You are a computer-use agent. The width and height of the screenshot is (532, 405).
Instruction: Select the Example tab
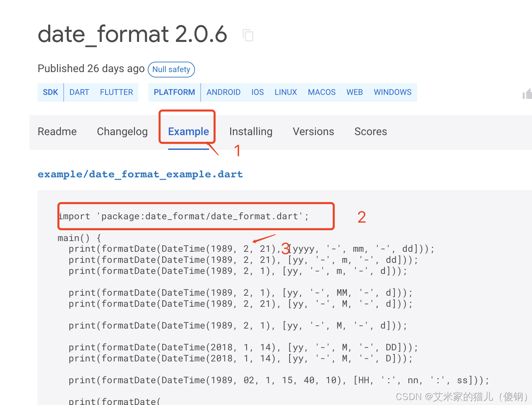tap(189, 131)
